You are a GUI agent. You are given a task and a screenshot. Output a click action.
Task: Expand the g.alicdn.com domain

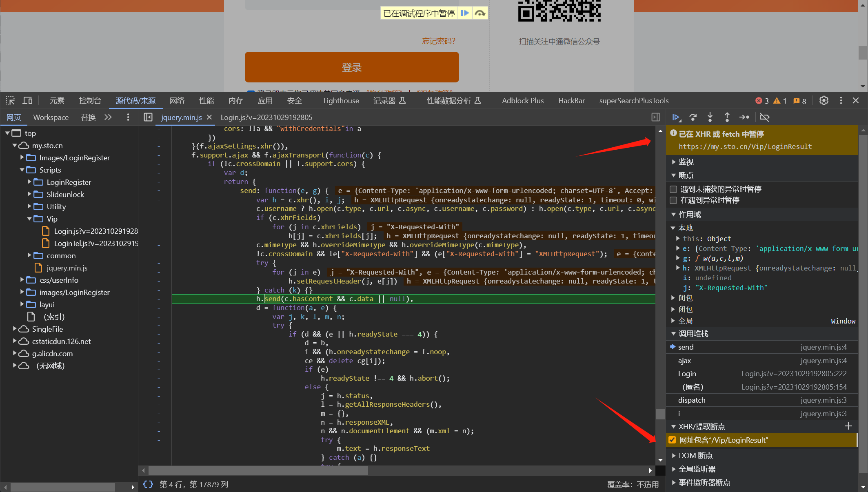click(x=15, y=353)
